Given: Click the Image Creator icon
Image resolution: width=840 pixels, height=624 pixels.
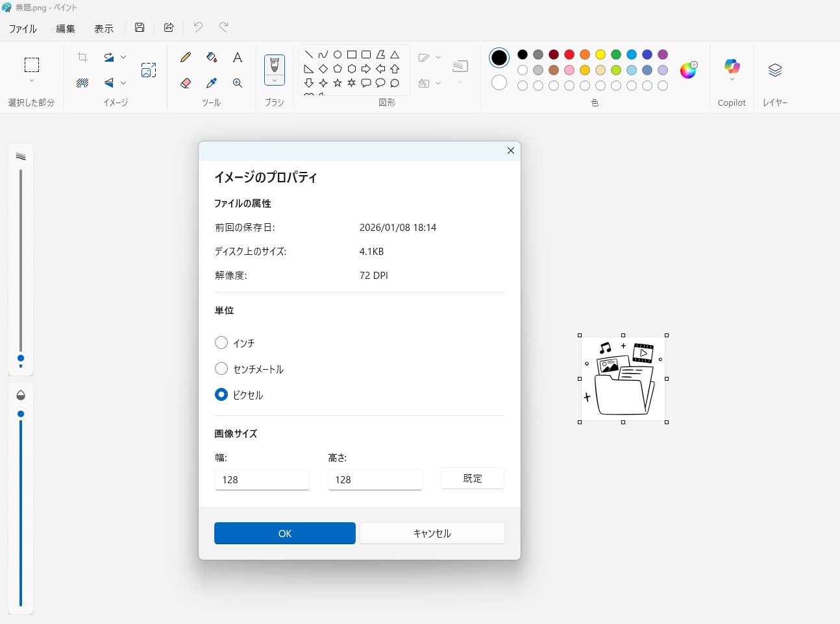Looking at the screenshot, I should [x=149, y=70].
